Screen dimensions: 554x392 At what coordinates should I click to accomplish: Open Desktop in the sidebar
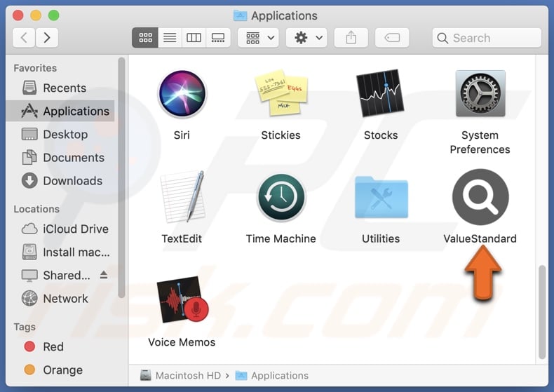coord(60,135)
